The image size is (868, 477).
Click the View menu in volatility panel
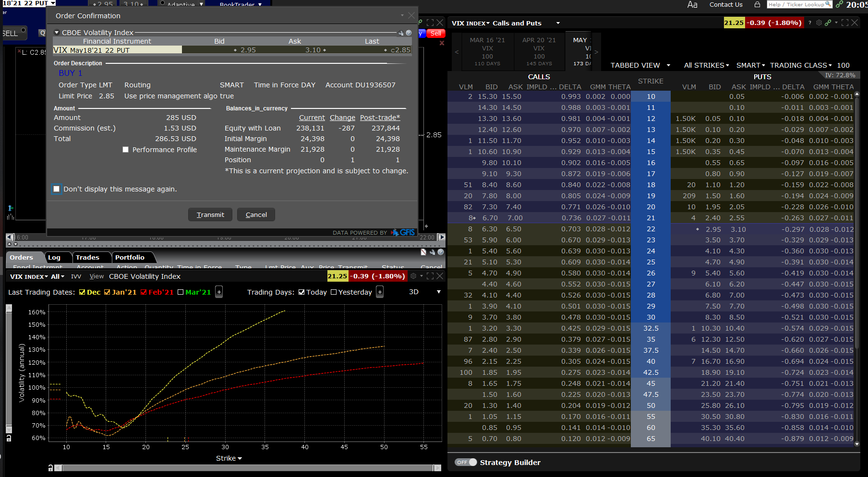tap(96, 276)
